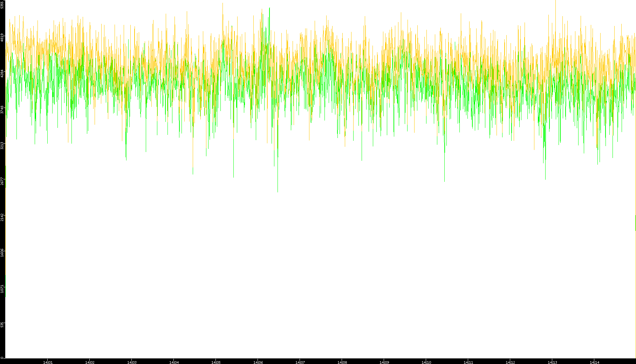Click the 14:01 time axis label
Viewport: 636px width, 364px height.
[48, 362]
